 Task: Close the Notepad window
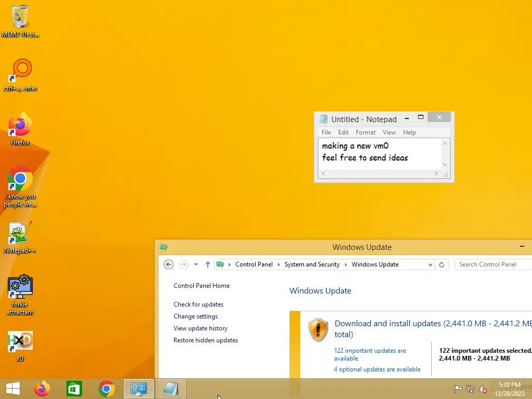click(440, 117)
